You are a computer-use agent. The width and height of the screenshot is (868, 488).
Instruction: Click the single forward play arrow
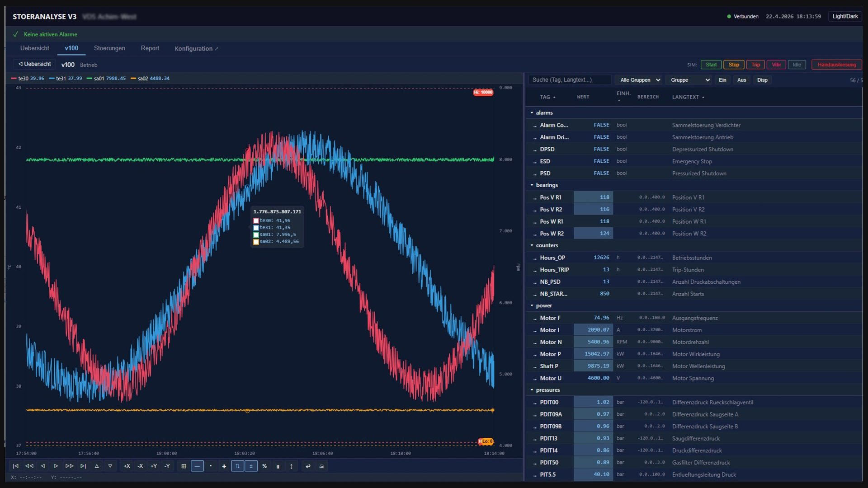56,466
